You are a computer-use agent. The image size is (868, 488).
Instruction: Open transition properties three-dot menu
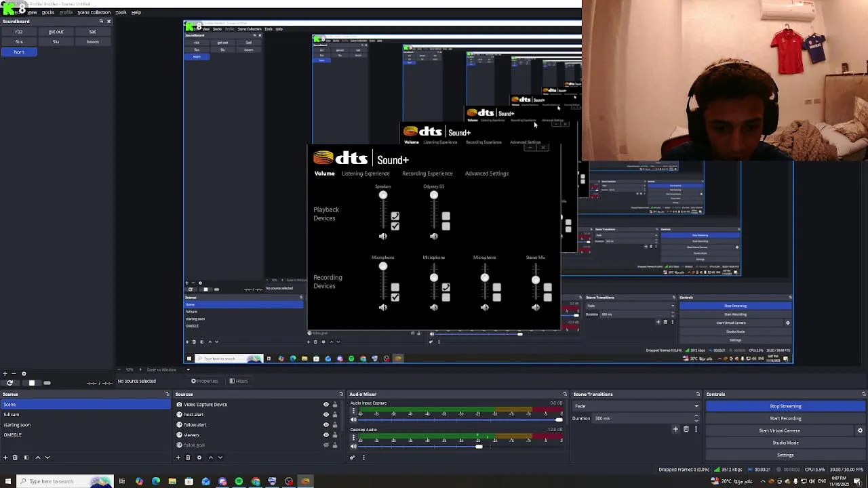point(695,429)
